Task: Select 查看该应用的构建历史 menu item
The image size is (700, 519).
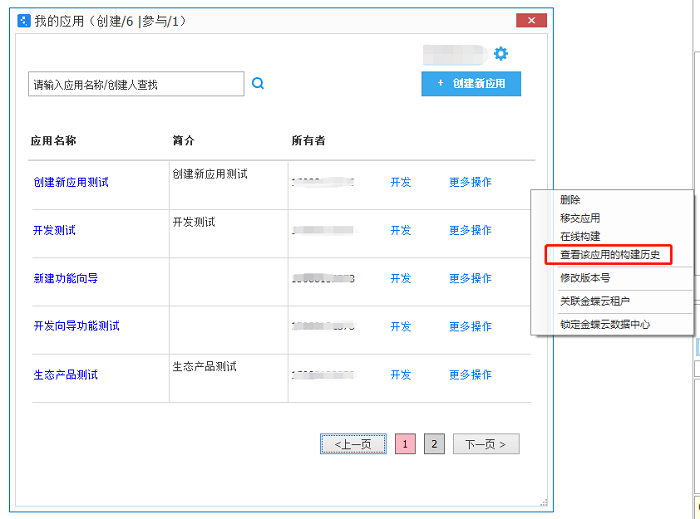Action: pyautogui.click(x=609, y=255)
